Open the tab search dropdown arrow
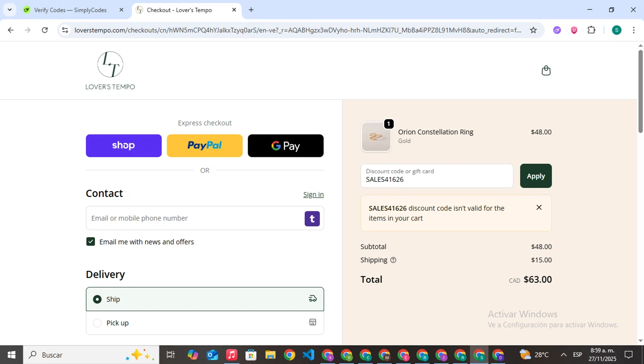Viewport: 644px width, 364px height. [x=9, y=9]
